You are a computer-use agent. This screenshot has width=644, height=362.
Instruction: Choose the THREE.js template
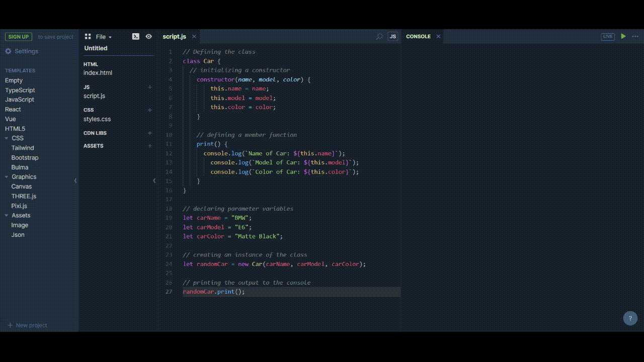24,196
